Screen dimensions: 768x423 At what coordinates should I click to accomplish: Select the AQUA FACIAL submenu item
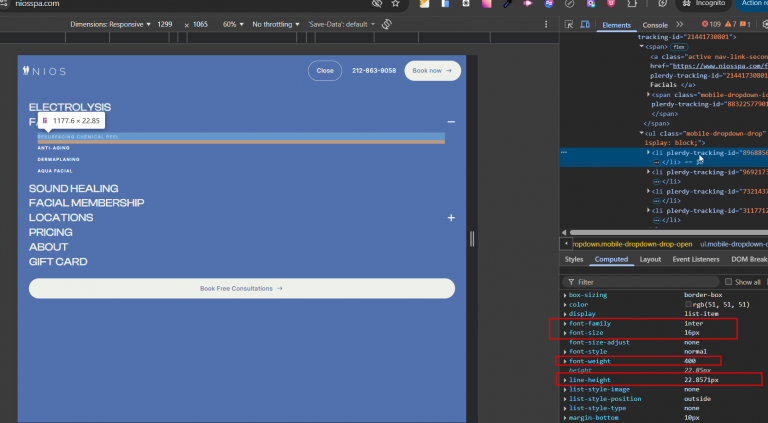point(55,171)
